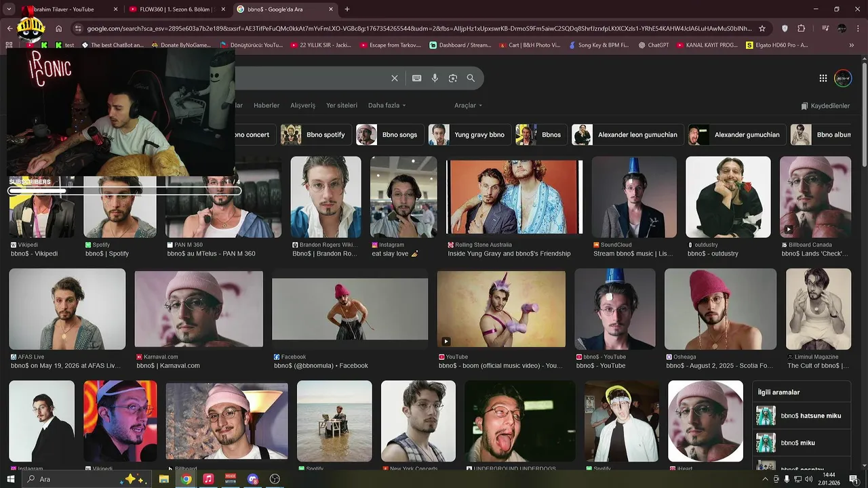
Task: Click the Windows taskbar Ara search box
Action: [81, 479]
